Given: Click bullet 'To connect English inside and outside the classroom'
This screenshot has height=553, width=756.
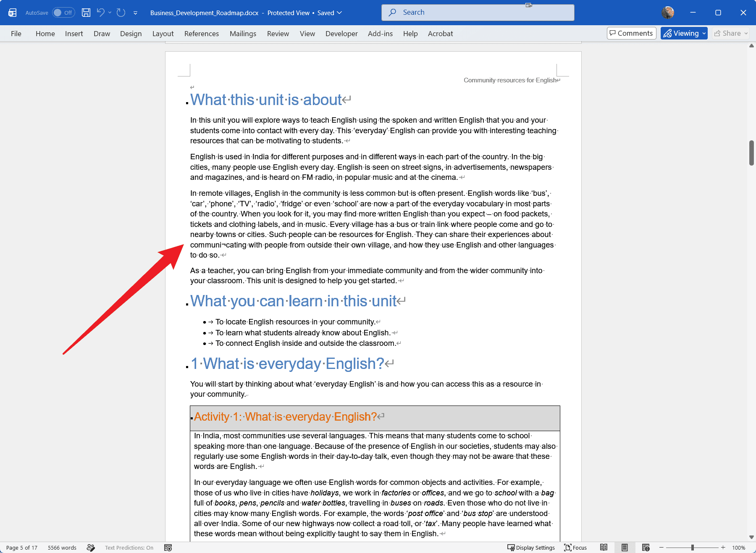Looking at the screenshot, I should pos(306,343).
